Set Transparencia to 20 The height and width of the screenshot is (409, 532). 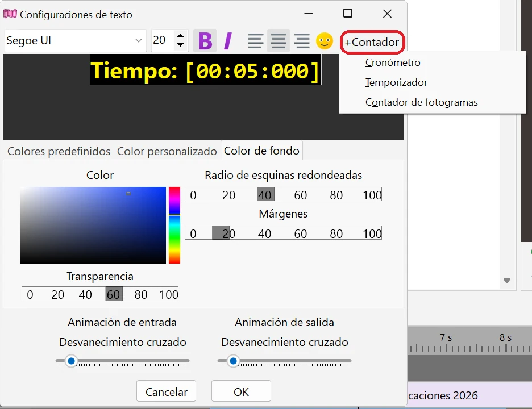pos(57,294)
